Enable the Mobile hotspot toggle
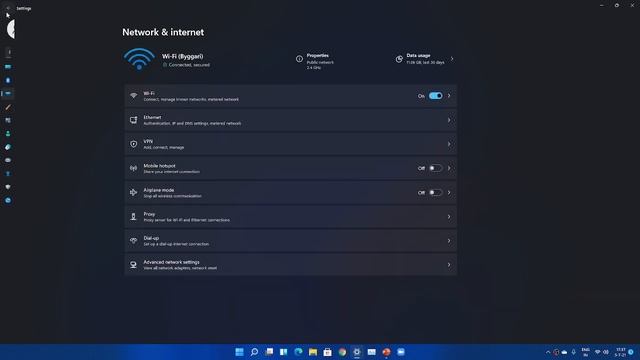This screenshot has height=360, width=640. [436, 168]
